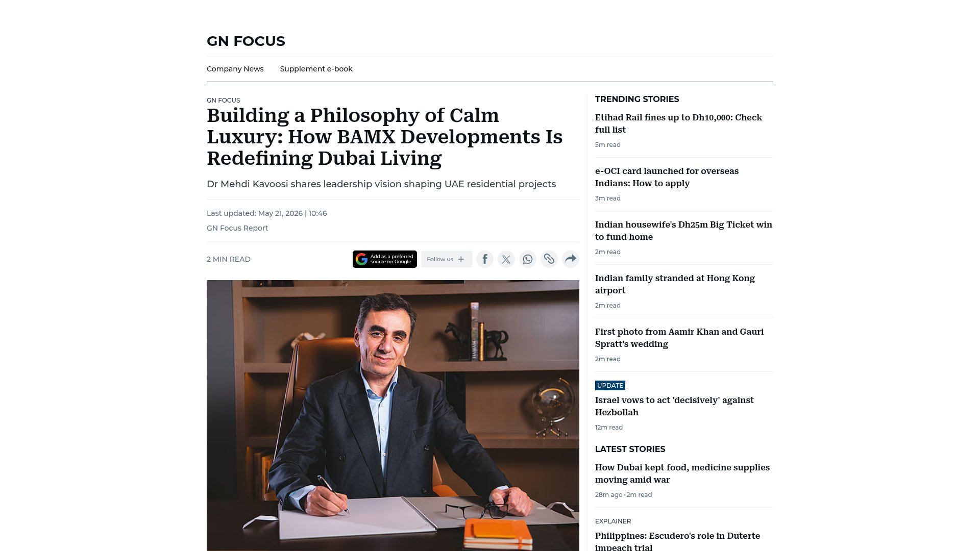Open Indian family stranded at Hong Kong story
The image size is (980, 551).
click(x=675, y=284)
